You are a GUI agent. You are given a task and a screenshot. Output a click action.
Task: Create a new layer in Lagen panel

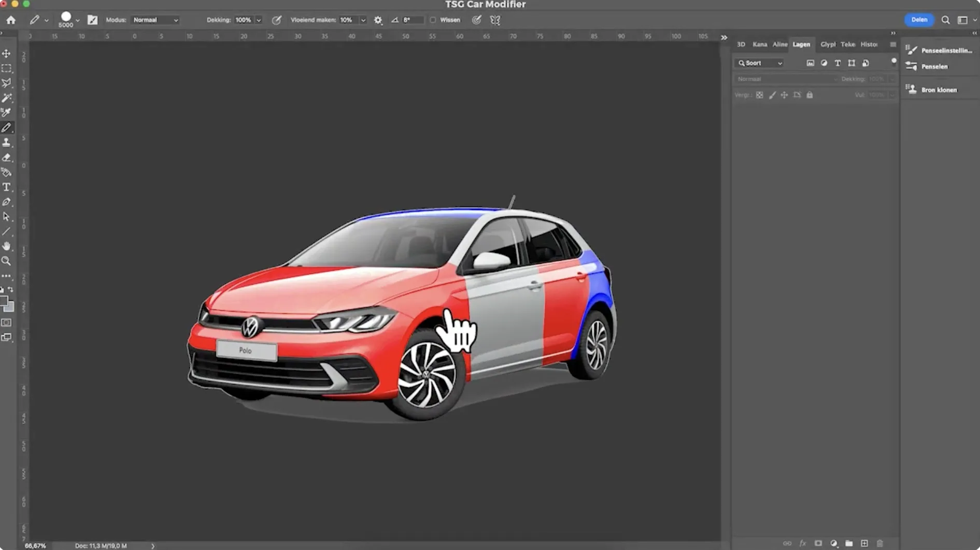(864, 543)
